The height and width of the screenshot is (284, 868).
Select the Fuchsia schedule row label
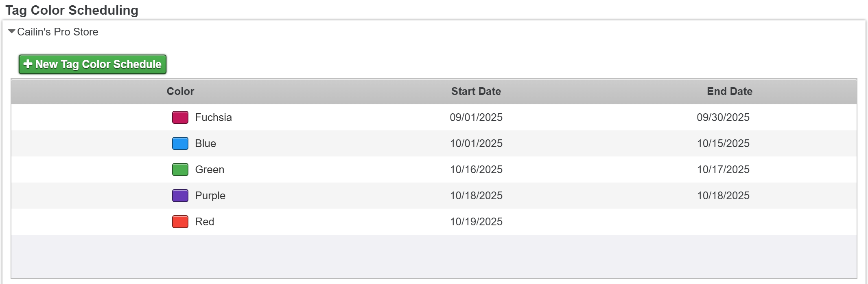[x=213, y=117]
